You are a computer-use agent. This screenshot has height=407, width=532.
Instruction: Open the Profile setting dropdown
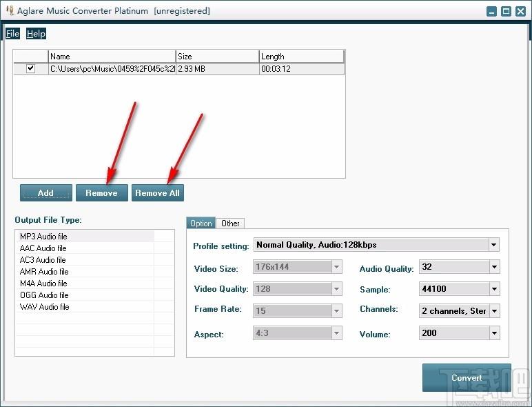pyautogui.click(x=493, y=245)
